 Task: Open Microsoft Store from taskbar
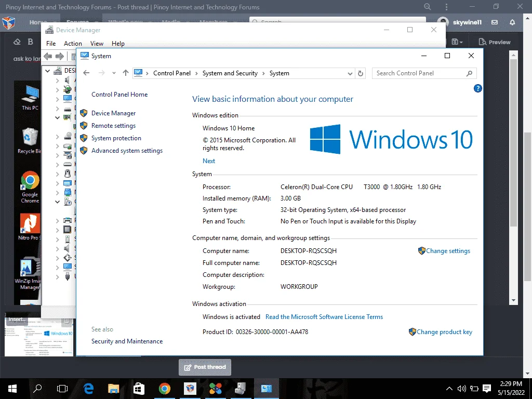point(139,389)
